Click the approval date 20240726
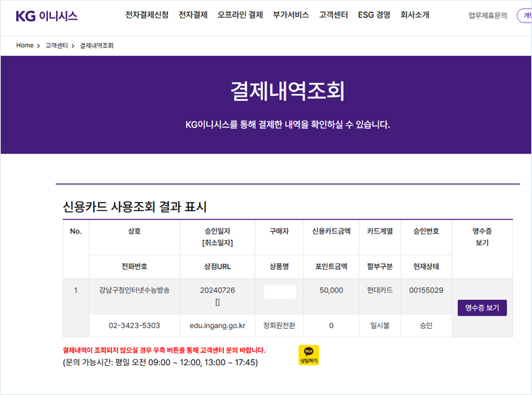This screenshot has width=532, height=395. pyautogui.click(x=217, y=290)
